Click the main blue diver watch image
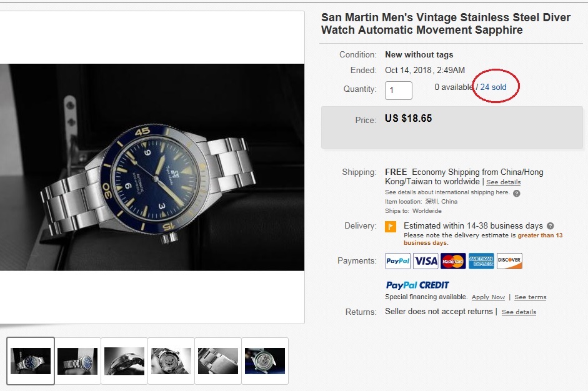The height and width of the screenshot is (391, 588). point(152,167)
